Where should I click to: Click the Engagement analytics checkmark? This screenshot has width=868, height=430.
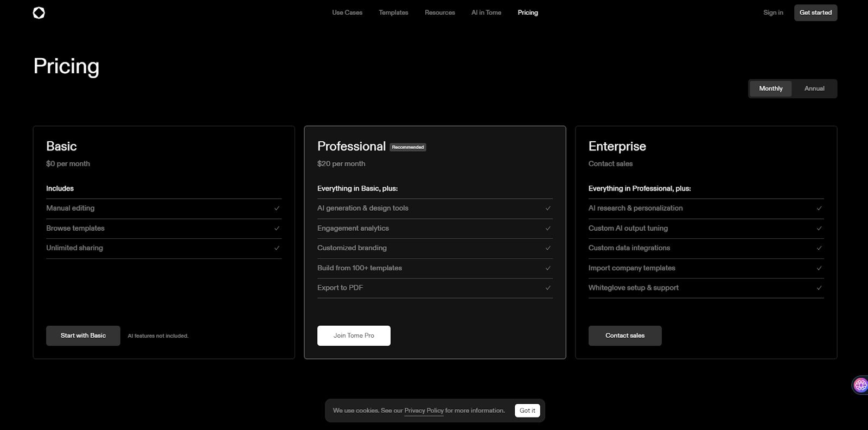(548, 229)
